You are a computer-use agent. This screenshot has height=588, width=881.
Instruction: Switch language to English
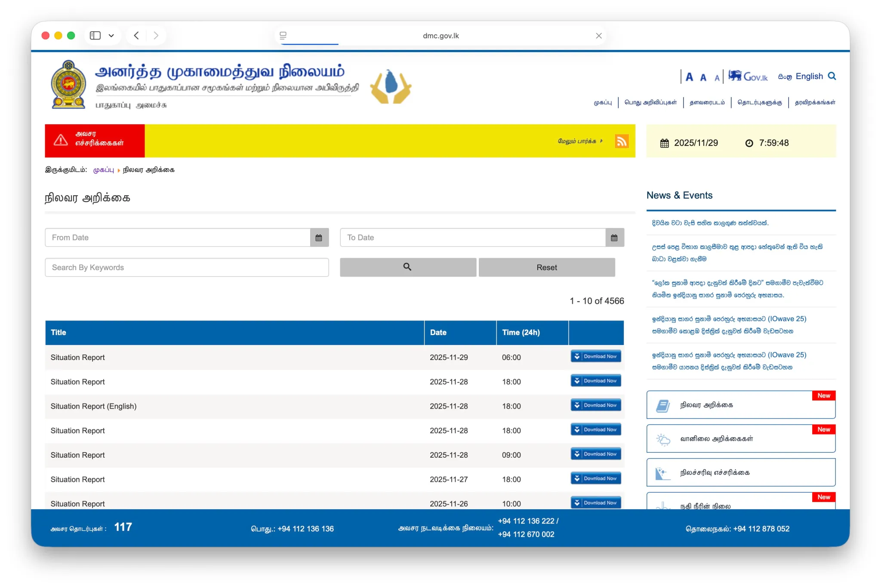[x=809, y=76]
